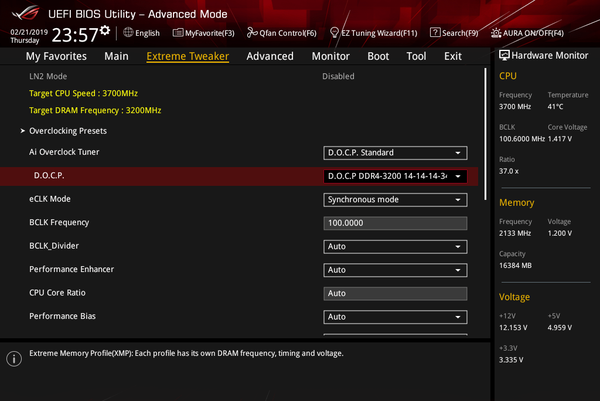The image size is (600, 401).
Task: Click the MyFavorite(F3) icon
Action: (x=178, y=33)
